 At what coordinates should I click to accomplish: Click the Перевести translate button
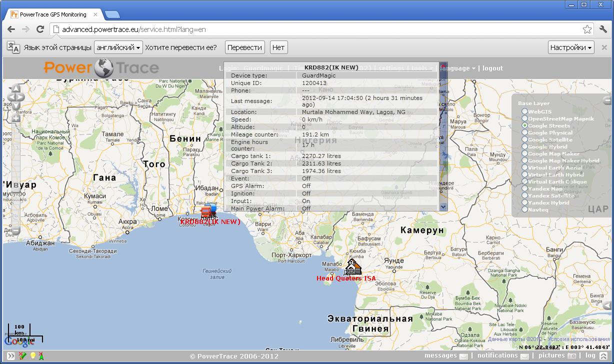tap(244, 47)
